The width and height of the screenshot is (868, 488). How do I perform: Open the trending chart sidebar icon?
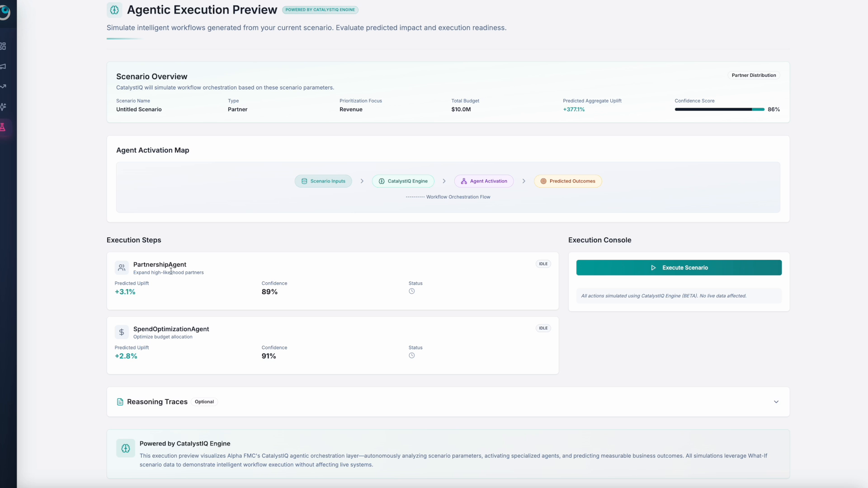[4, 86]
